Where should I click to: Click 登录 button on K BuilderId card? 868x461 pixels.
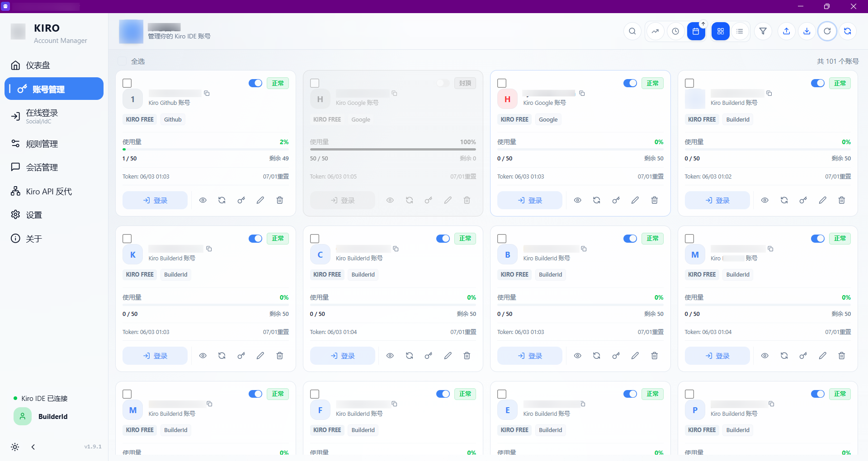[155, 356]
